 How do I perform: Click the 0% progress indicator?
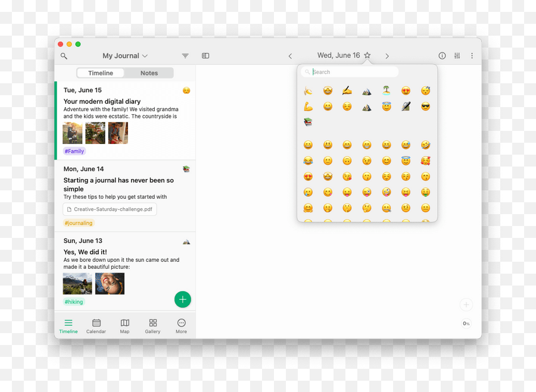point(466,324)
